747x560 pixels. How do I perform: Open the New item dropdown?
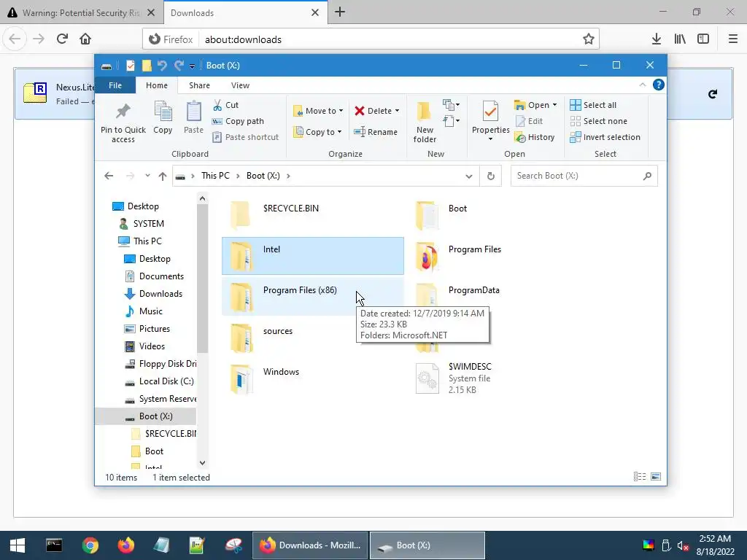[x=451, y=105]
